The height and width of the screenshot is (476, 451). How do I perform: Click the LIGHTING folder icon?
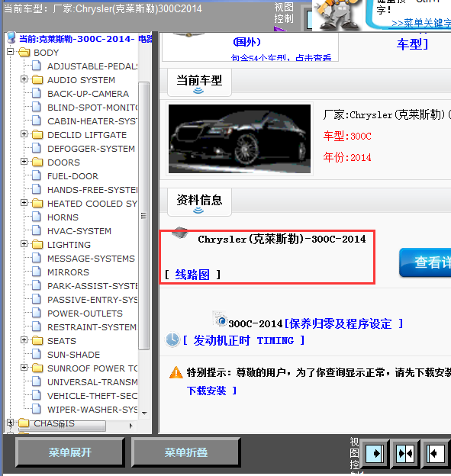click(37, 244)
